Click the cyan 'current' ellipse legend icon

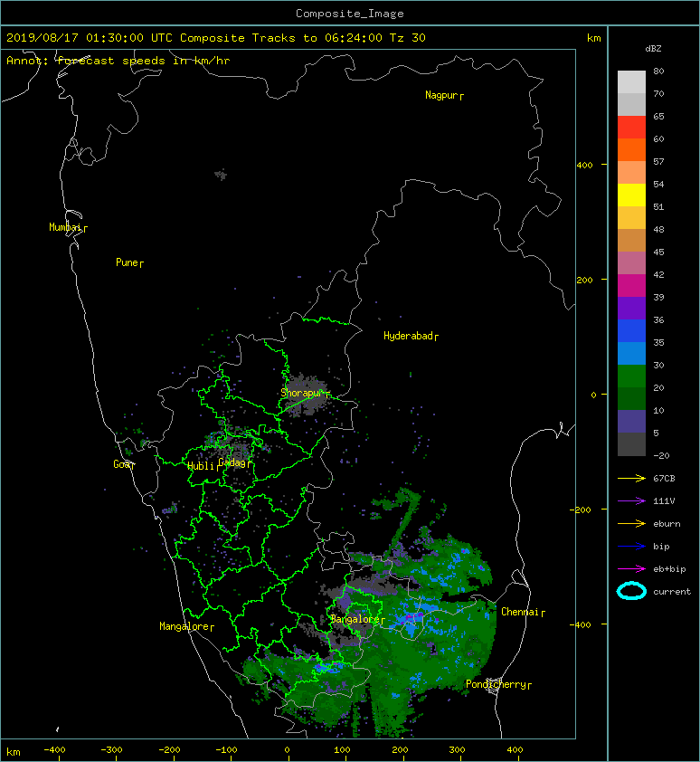pos(631,592)
